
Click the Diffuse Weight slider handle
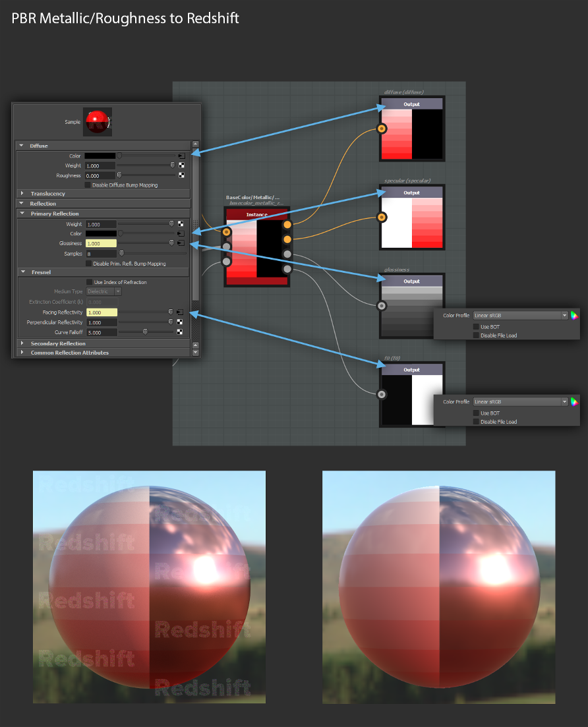point(173,165)
